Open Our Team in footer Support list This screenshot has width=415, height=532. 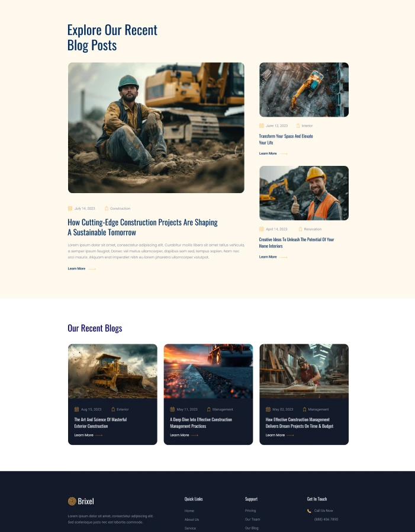(x=253, y=520)
